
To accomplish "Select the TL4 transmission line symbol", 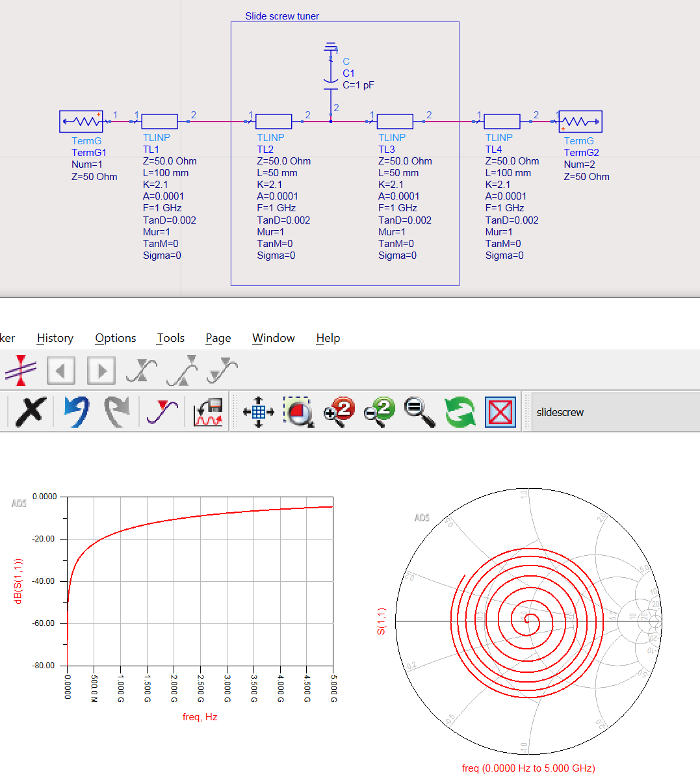I will coord(502,122).
